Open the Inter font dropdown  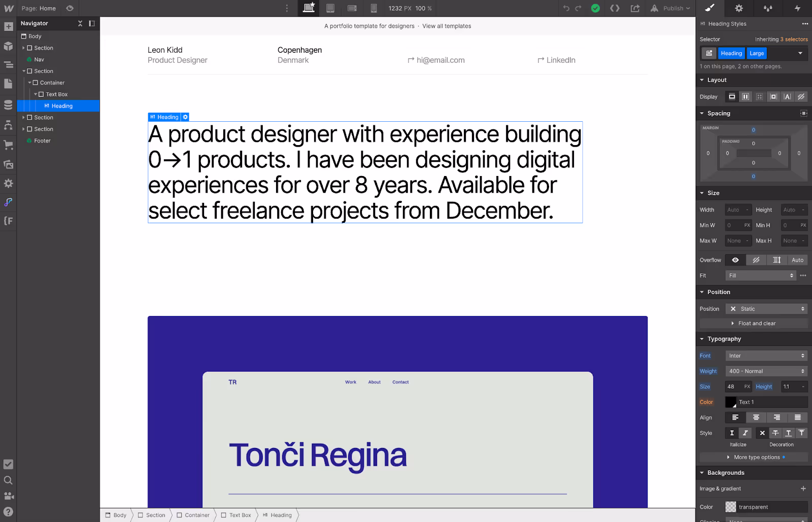[766, 355]
